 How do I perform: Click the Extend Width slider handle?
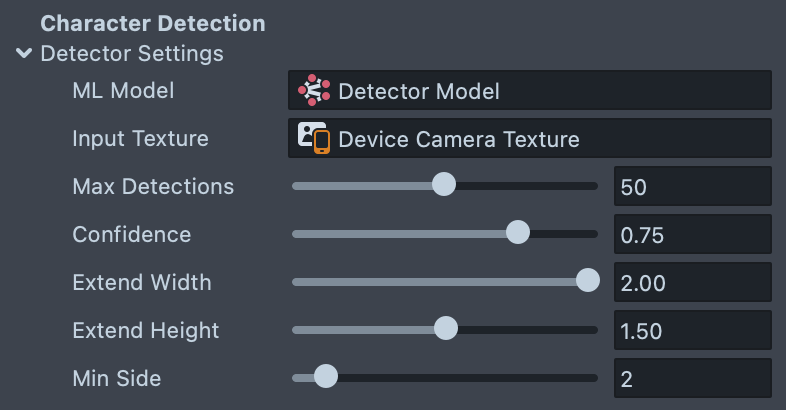[x=588, y=281]
